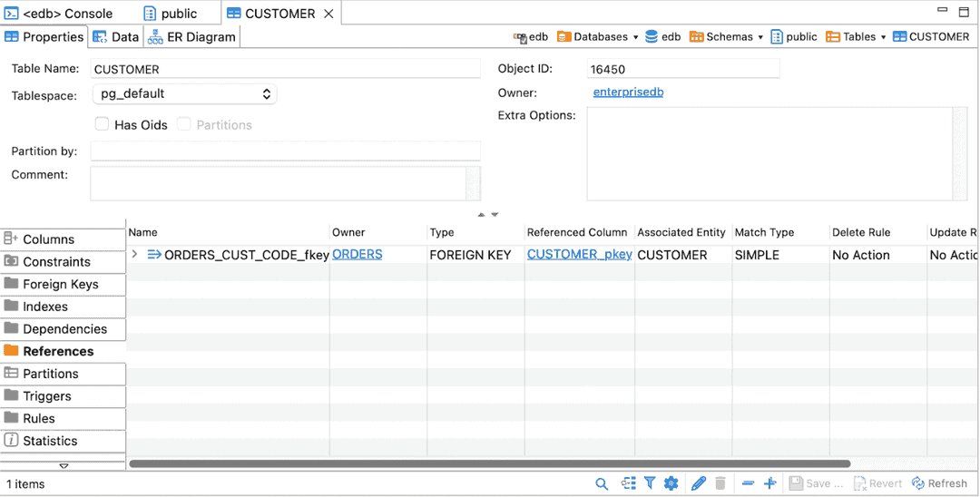The image size is (980, 497).
Task: Open the Tables breadcrumb dropdown arrow
Action: pos(883,37)
